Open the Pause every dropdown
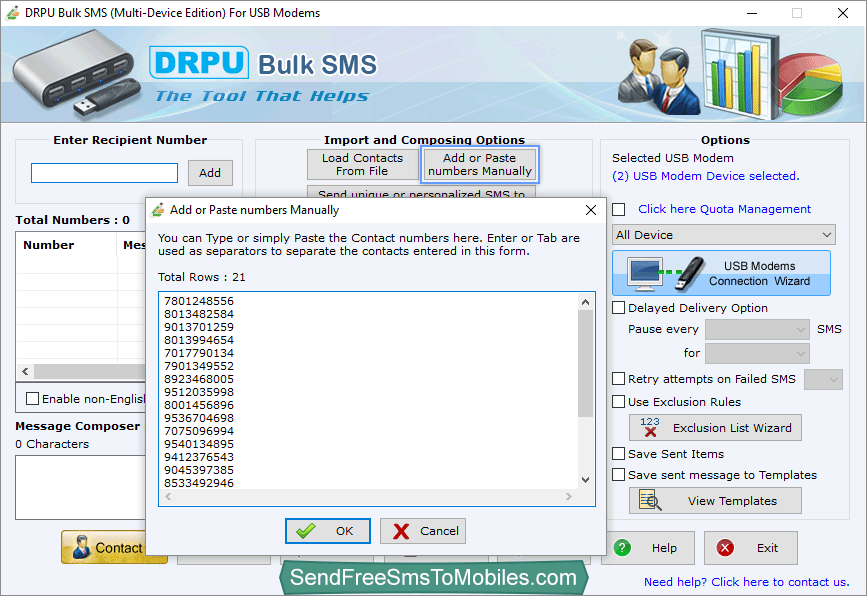The width and height of the screenshot is (867, 596). click(x=757, y=329)
